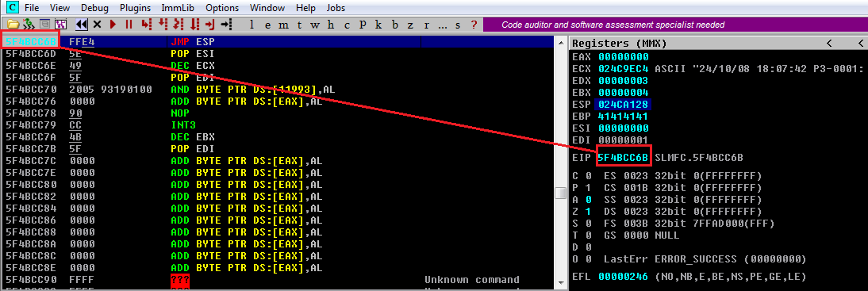
Task: Open a file with the folder icon
Action: 13,25
